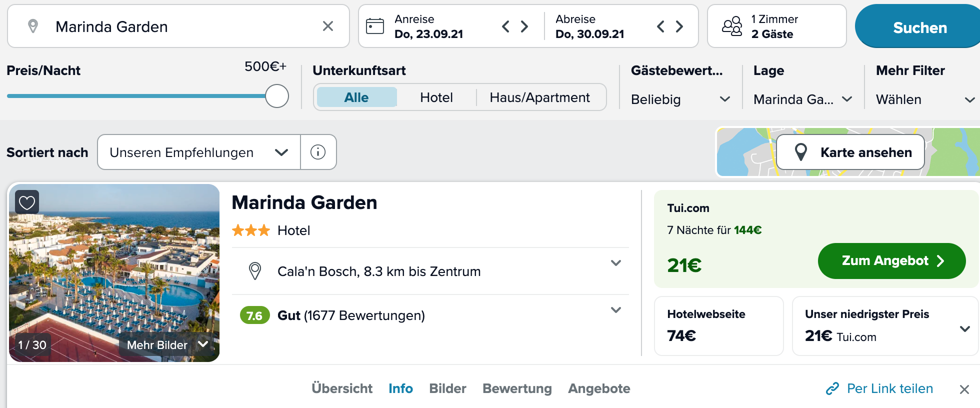Screen dimensions: 980x408
Task: Close the hotel details panel
Action: click(x=964, y=389)
